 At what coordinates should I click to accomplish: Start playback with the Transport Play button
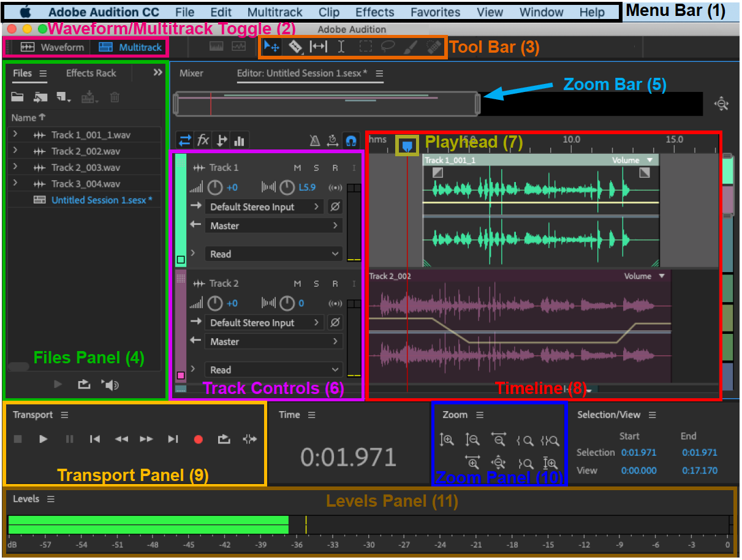pos(43,439)
